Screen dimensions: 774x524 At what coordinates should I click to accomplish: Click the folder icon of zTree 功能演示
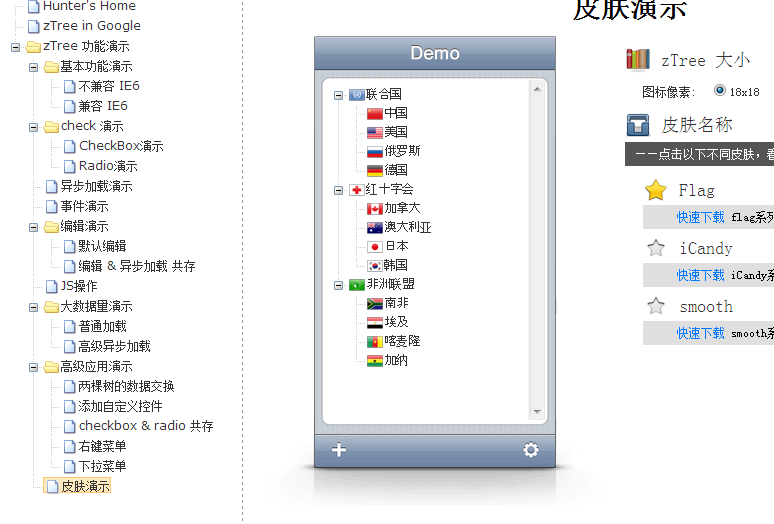pos(34,47)
